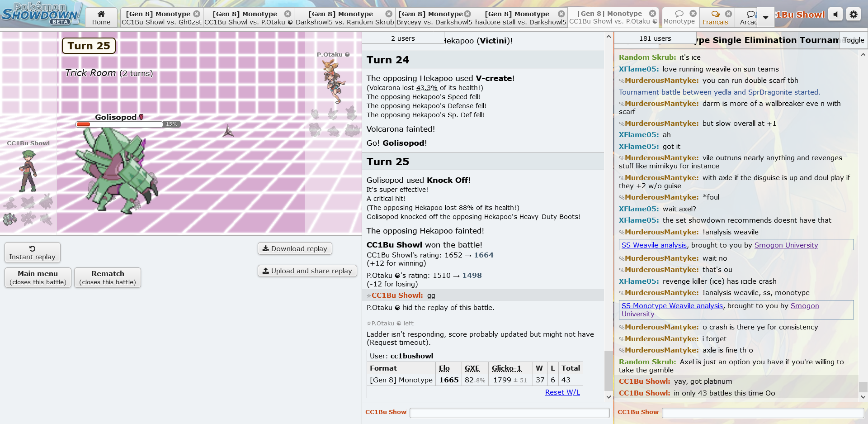Click battle log scroll-down arrow
Viewport: 868px width, 424px height.
click(x=609, y=397)
